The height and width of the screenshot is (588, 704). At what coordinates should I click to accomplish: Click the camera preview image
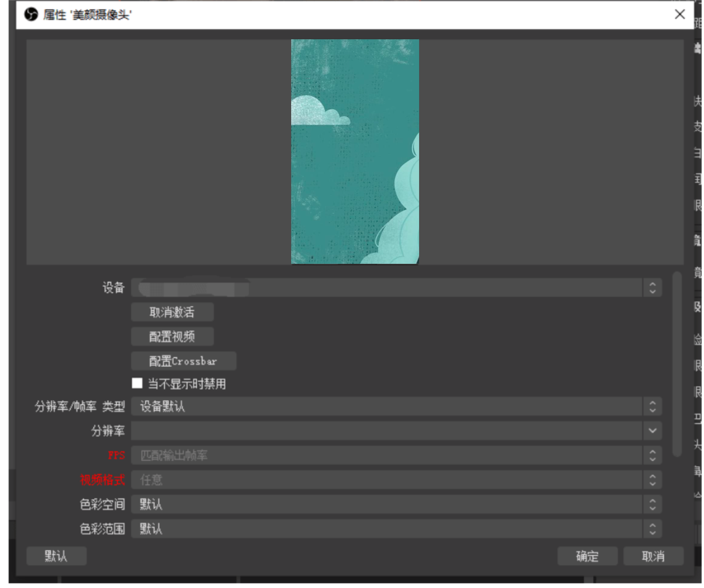(355, 152)
